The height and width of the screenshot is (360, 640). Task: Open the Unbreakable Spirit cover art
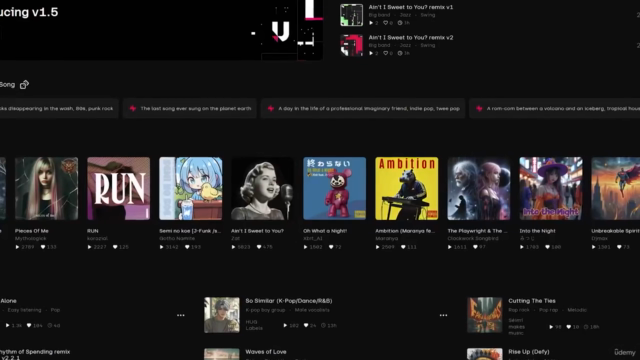coord(616,189)
